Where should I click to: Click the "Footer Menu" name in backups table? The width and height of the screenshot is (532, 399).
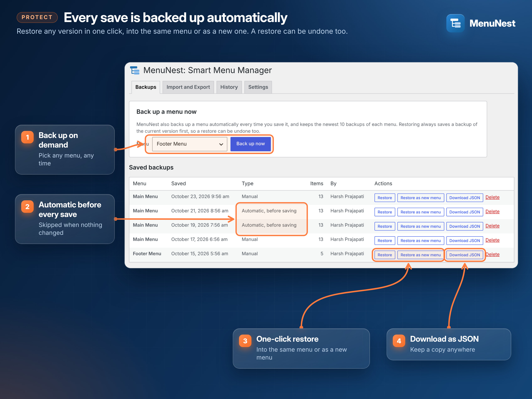(x=147, y=254)
